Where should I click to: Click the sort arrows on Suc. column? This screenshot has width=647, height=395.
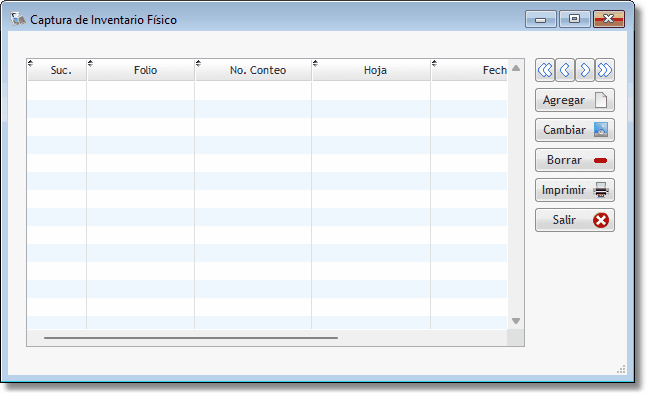click(30, 63)
